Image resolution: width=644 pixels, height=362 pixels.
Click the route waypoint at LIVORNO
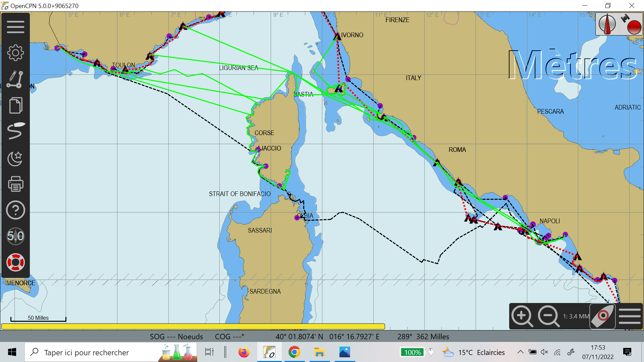click(x=337, y=36)
